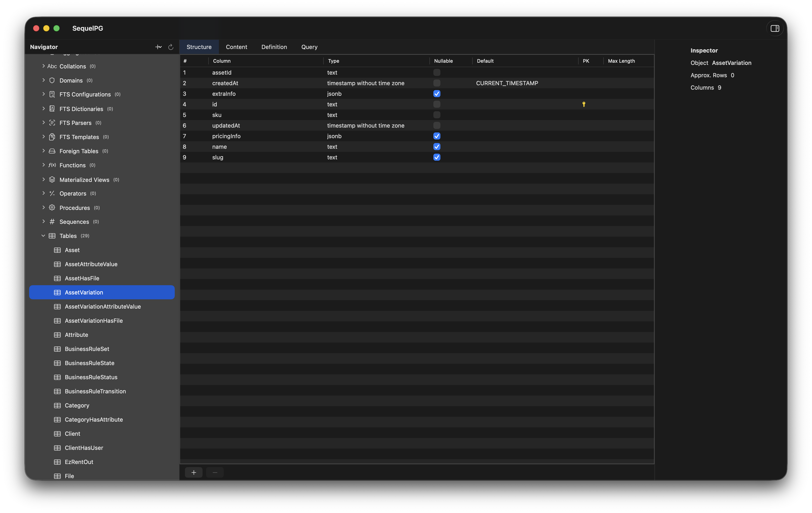Select the Asset table in the sidebar
This screenshot has height=513, width=812.
click(x=72, y=250)
